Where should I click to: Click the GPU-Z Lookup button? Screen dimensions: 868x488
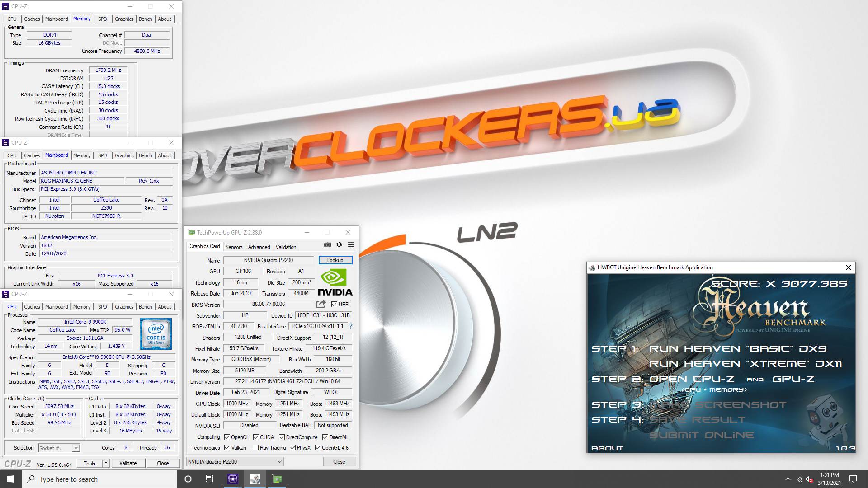click(335, 260)
